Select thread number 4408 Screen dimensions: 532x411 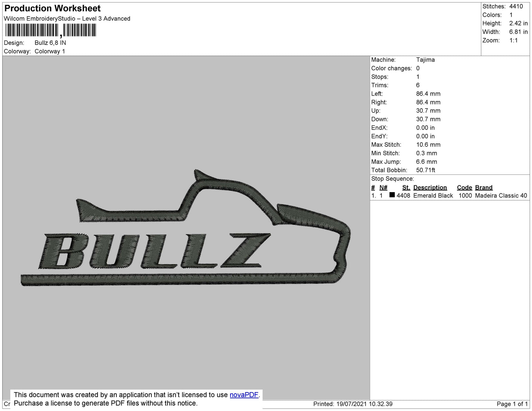(403, 195)
